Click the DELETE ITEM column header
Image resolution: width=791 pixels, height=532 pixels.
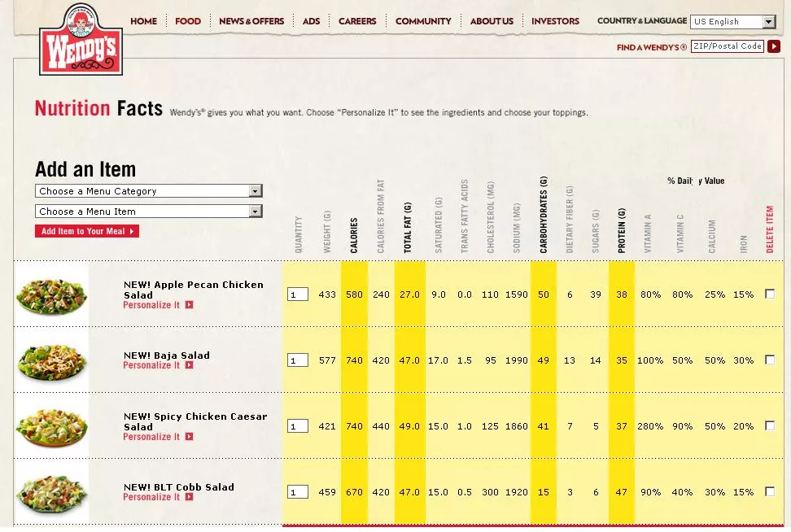pos(770,229)
